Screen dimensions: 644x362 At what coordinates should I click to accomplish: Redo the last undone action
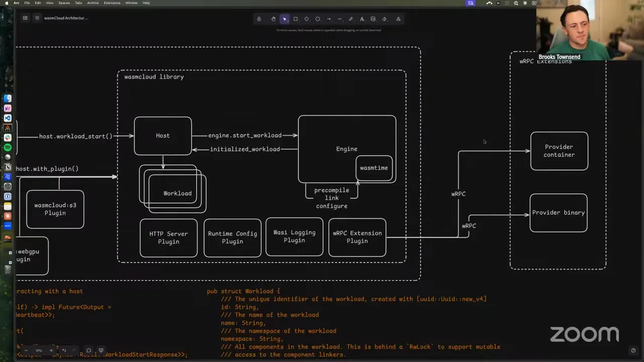pos(74,350)
